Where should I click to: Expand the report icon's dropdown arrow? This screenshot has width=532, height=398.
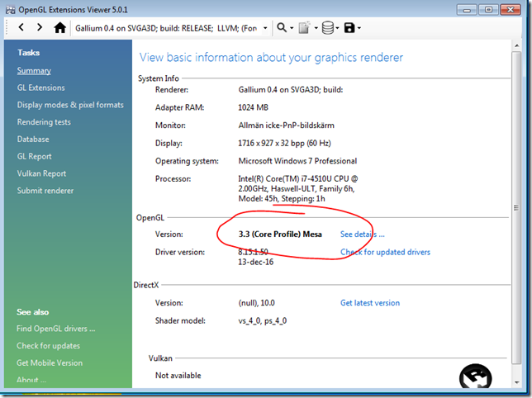[316, 28]
